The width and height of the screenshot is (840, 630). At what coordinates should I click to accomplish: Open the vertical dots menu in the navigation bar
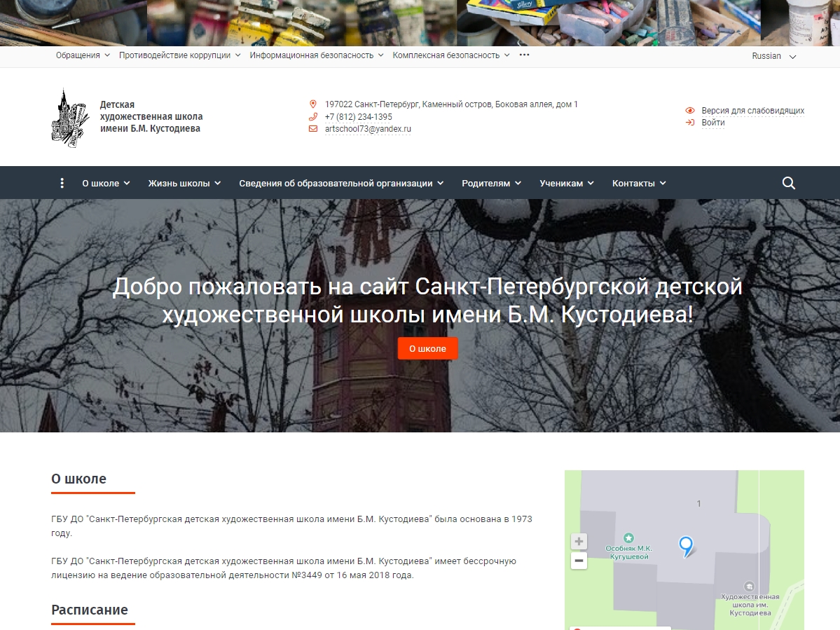pos(62,183)
